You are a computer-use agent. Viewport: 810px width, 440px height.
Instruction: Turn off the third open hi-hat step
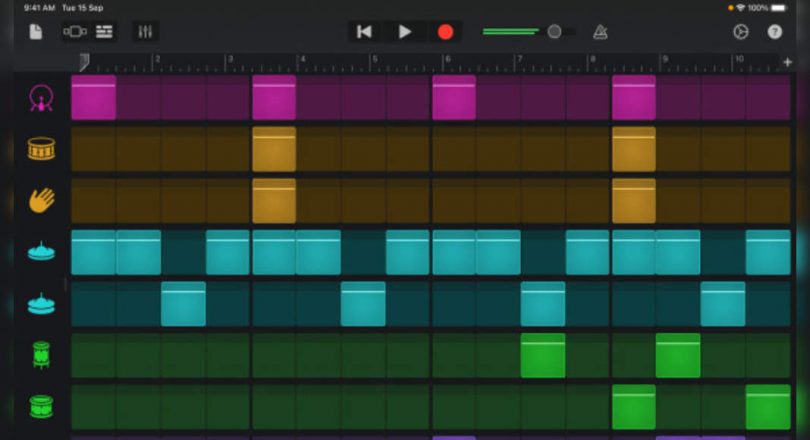pyautogui.click(x=183, y=304)
